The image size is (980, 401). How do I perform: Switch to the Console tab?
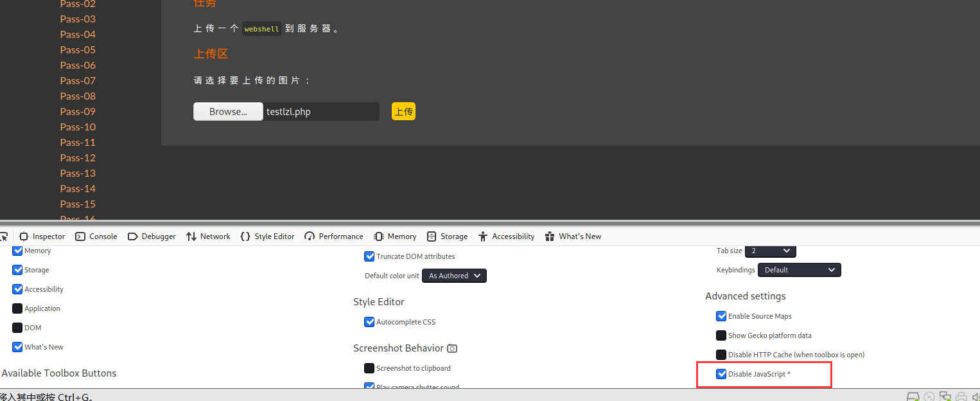pyautogui.click(x=96, y=236)
